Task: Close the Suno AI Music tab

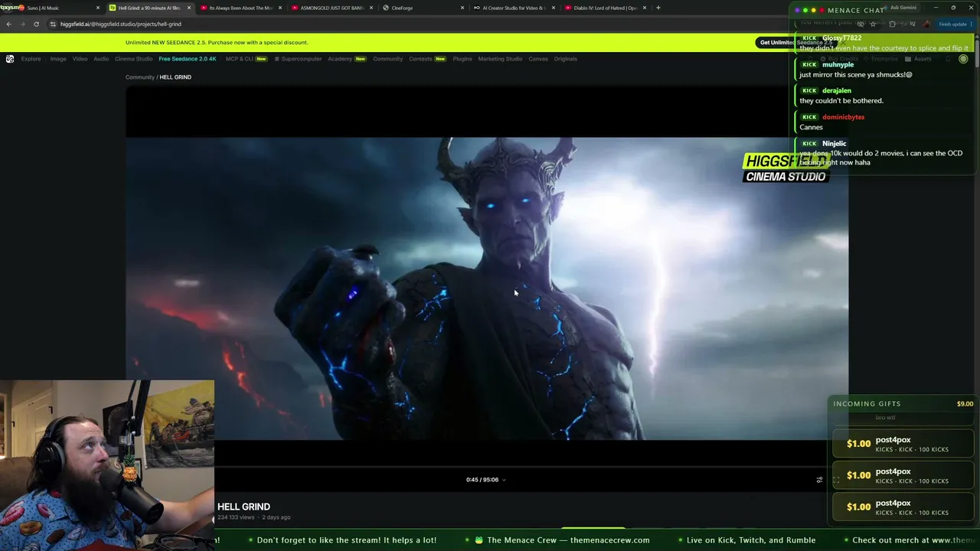Action: (x=98, y=8)
